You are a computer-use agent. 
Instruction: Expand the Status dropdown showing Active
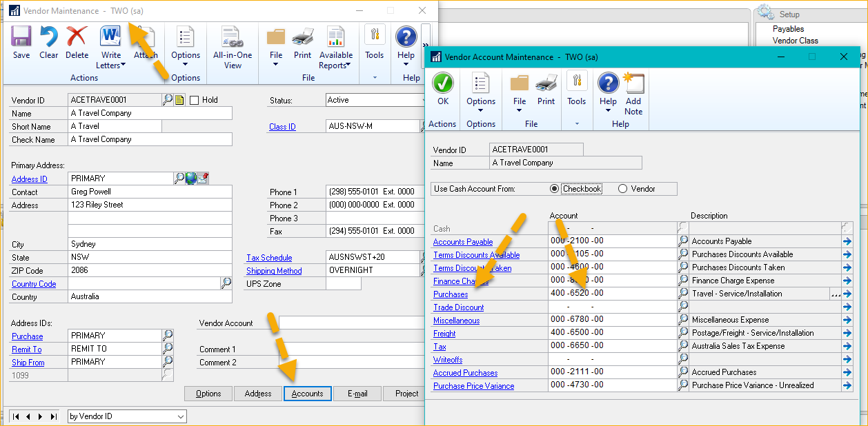click(x=376, y=100)
